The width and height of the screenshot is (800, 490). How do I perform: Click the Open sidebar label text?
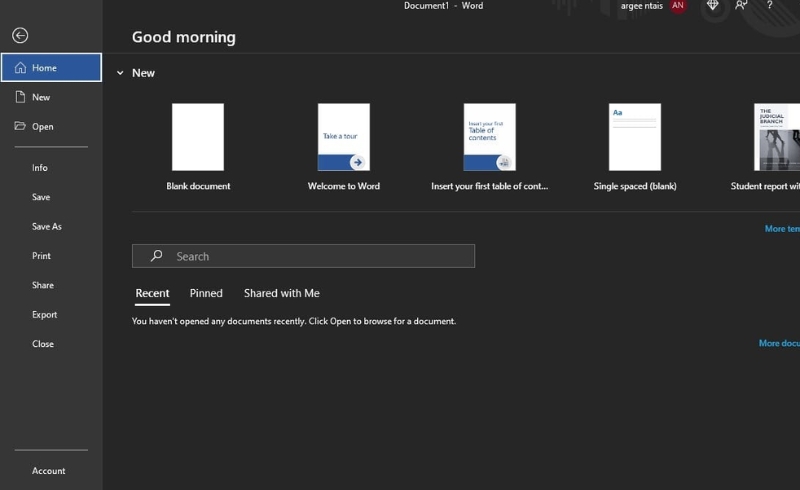(x=43, y=127)
